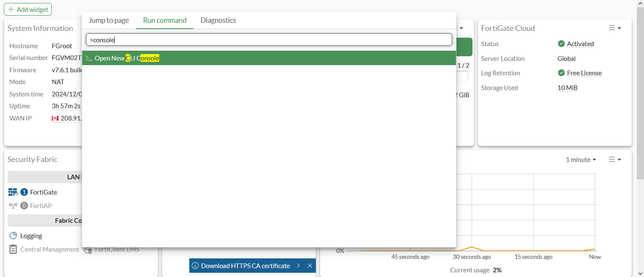Screen dimensions: 644x277
Task: Open the 1 minute time range dropdown
Action: [x=581, y=159]
